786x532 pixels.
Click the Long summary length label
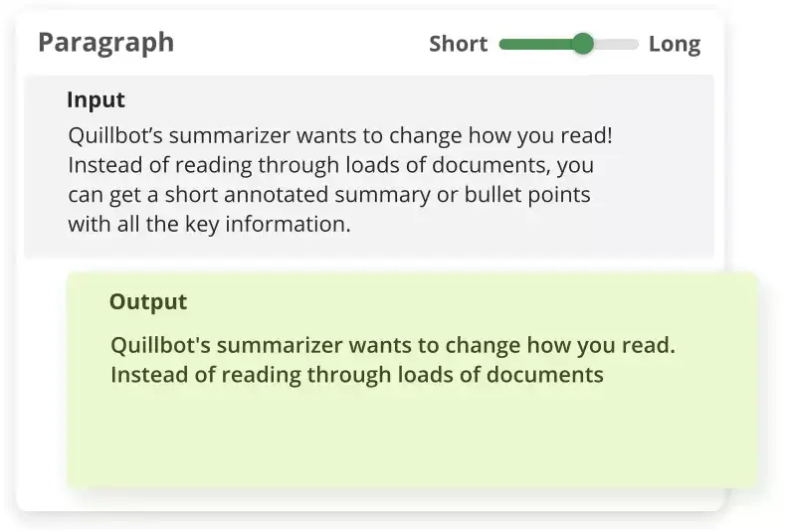[x=675, y=44]
